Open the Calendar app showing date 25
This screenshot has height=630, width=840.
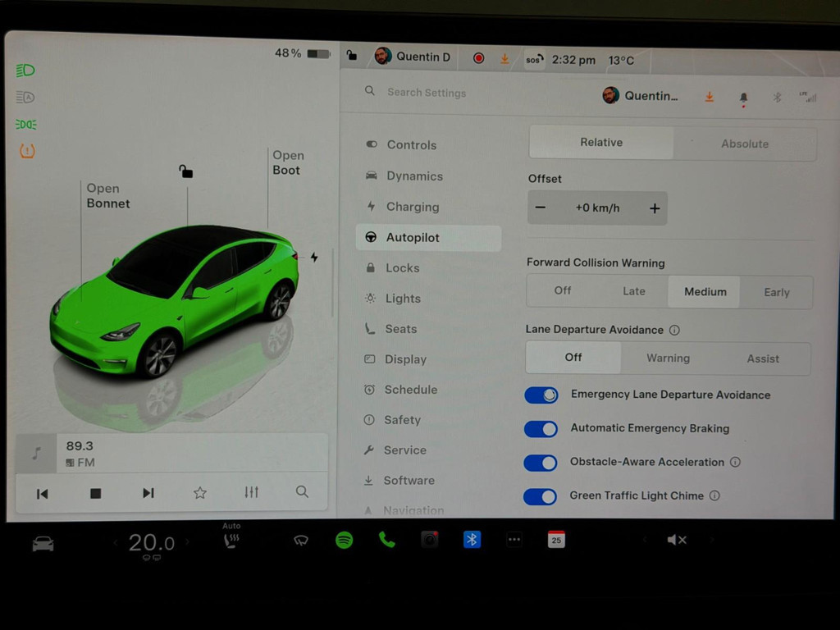point(556,540)
